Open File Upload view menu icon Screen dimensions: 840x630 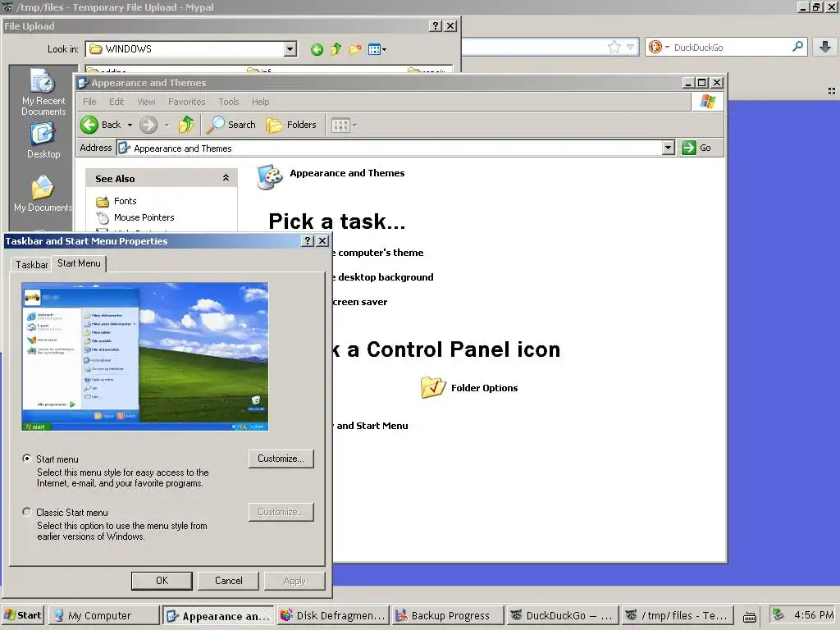pos(374,50)
